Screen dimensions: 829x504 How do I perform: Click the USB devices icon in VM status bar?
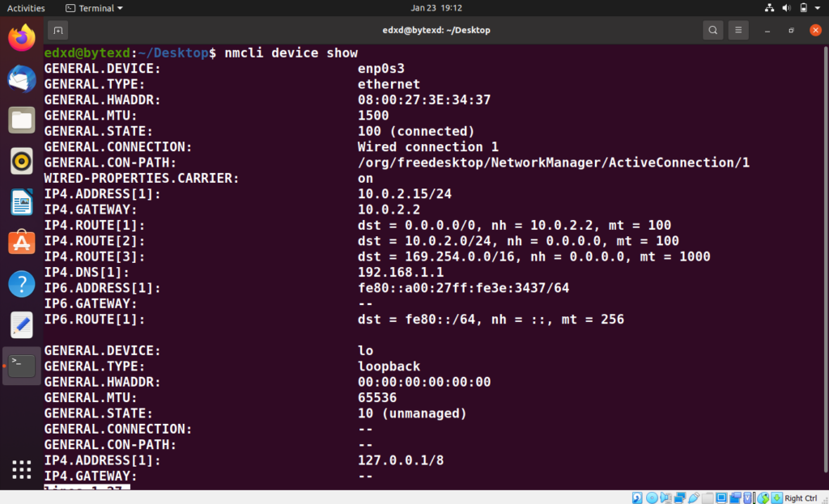pos(693,498)
